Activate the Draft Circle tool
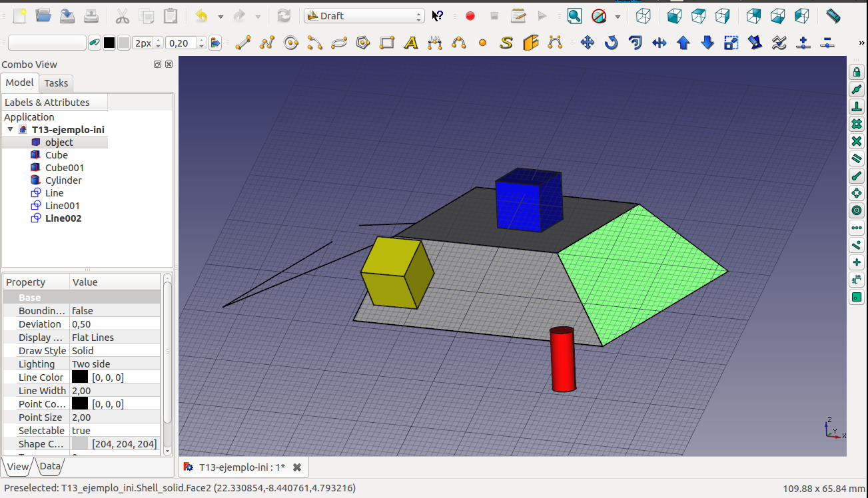Screen dimensions: 868x498 pyautogui.click(x=291, y=43)
